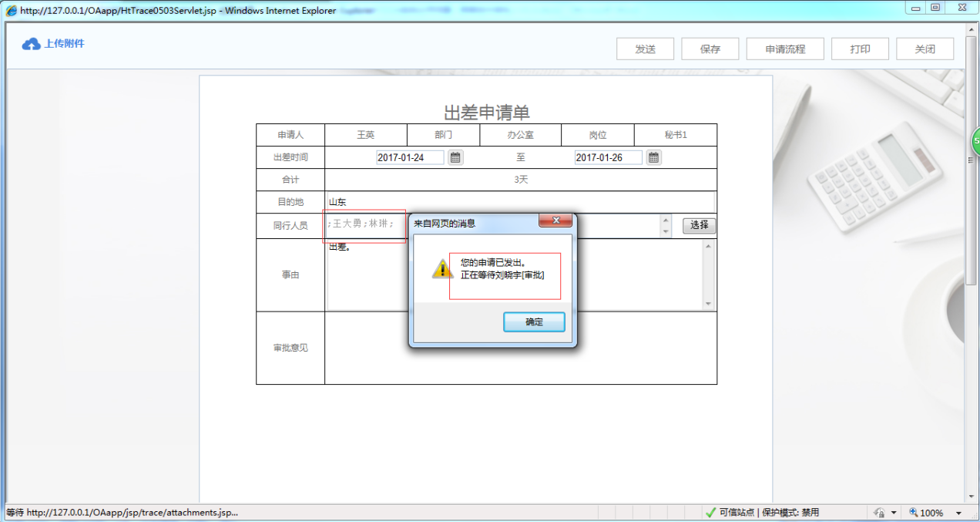Viewport: 980px width, 522px height.
Task: Send the form with 发送 button
Action: point(645,48)
